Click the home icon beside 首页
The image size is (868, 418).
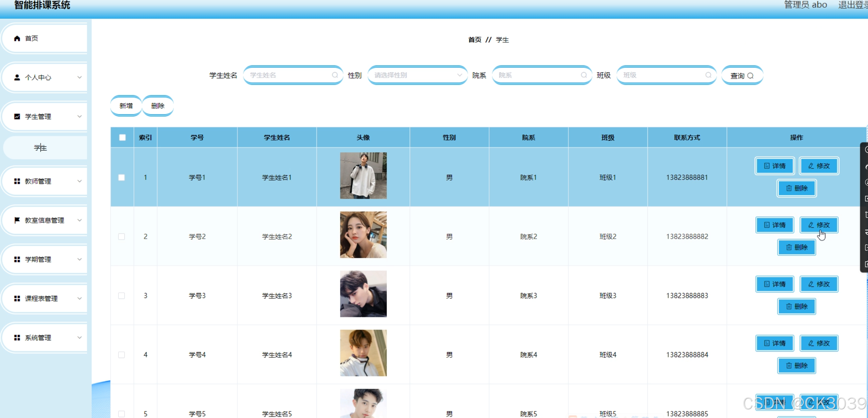pyautogui.click(x=17, y=38)
